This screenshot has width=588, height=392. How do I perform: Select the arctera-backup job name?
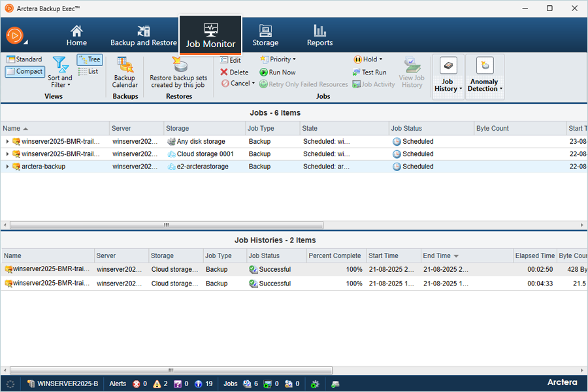44,167
